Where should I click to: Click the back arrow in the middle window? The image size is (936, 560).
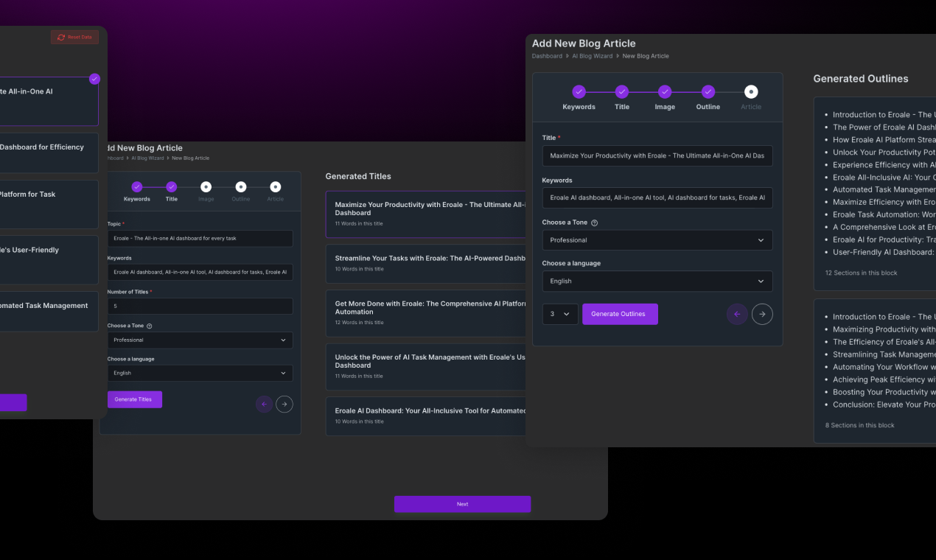point(264,404)
